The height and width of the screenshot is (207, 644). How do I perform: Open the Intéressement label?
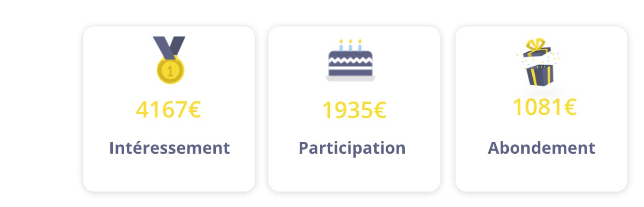coord(169,148)
